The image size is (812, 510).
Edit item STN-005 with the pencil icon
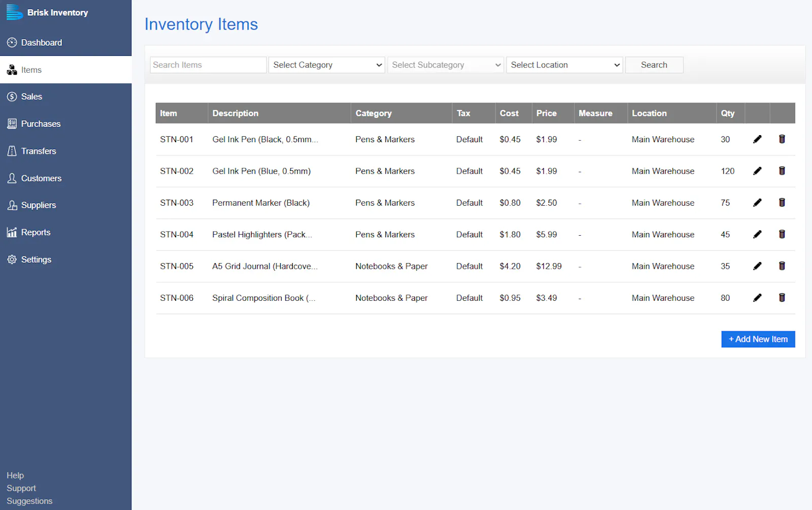757,266
